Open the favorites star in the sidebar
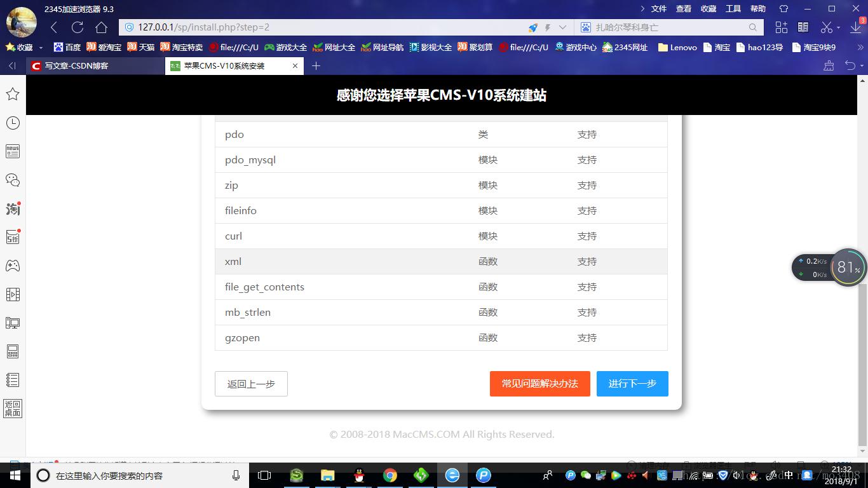 tap(13, 94)
